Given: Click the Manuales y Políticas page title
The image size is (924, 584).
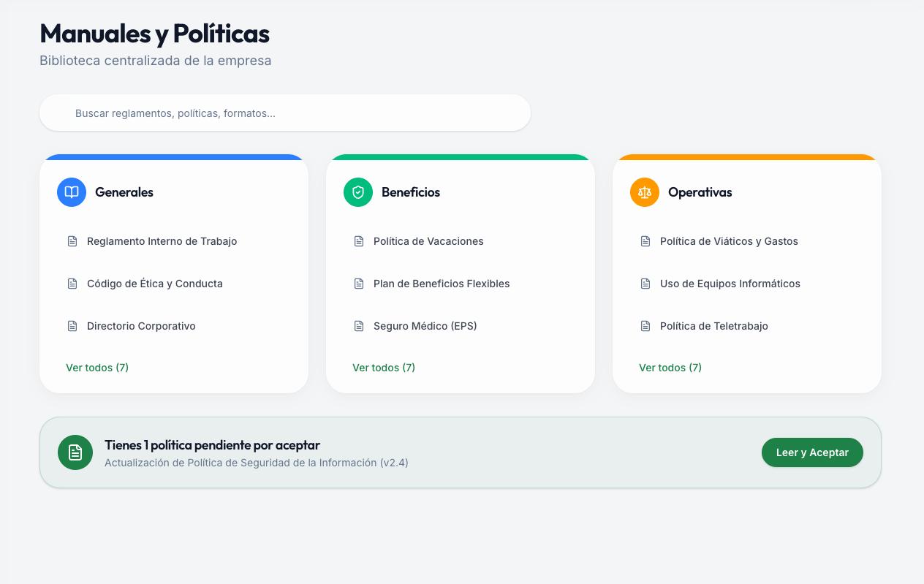Looking at the screenshot, I should point(155,34).
